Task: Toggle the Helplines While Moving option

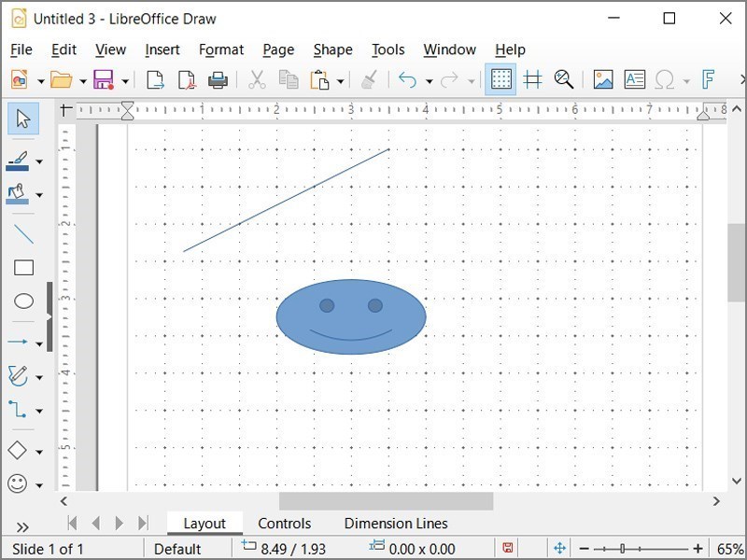Action: 532,79
